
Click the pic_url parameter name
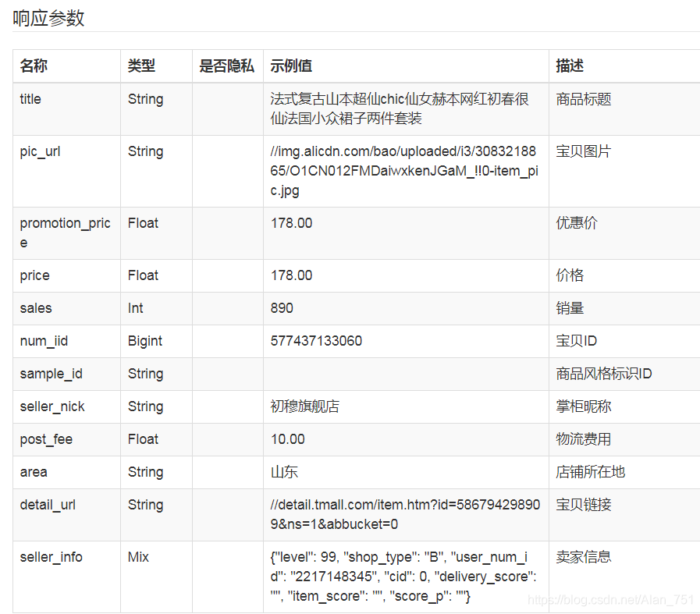click(40, 151)
